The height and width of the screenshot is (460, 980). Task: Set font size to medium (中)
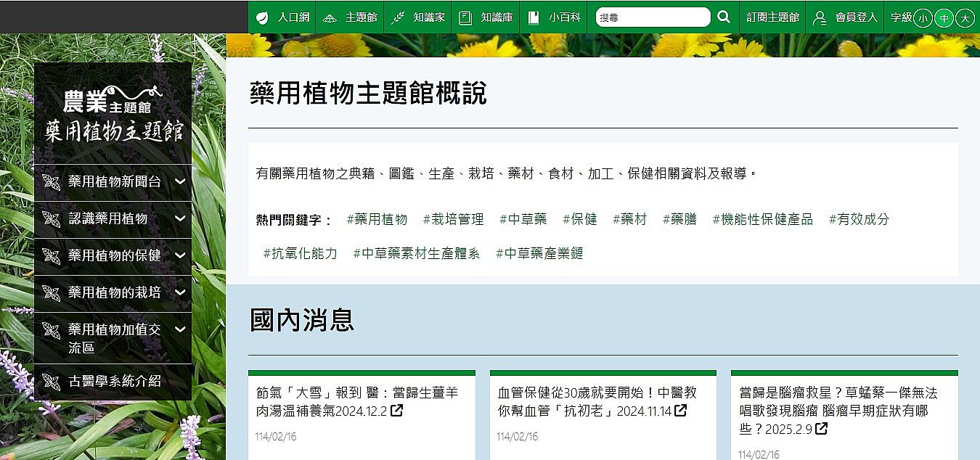pyautogui.click(x=944, y=18)
